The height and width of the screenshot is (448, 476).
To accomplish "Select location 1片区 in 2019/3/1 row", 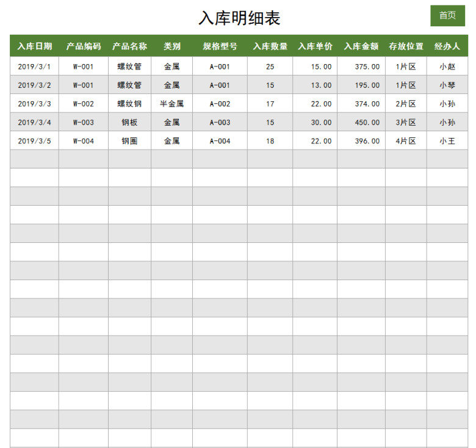I will point(406,67).
